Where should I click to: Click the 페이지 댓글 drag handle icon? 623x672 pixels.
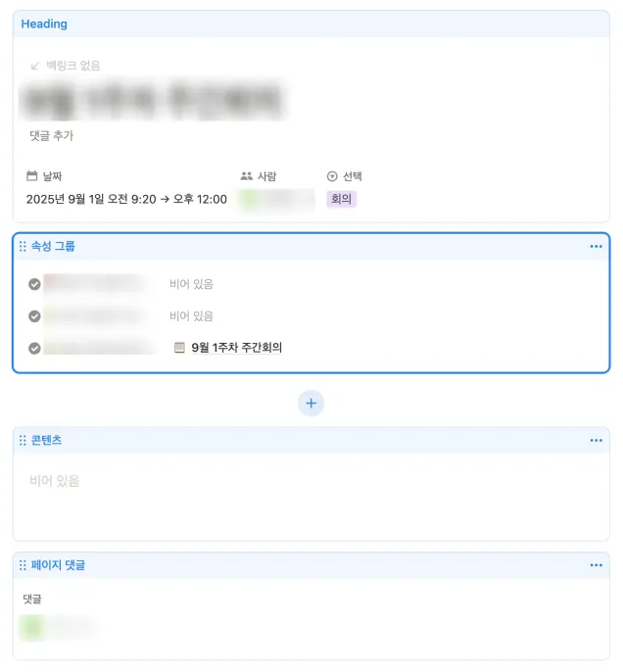[x=23, y=565]
